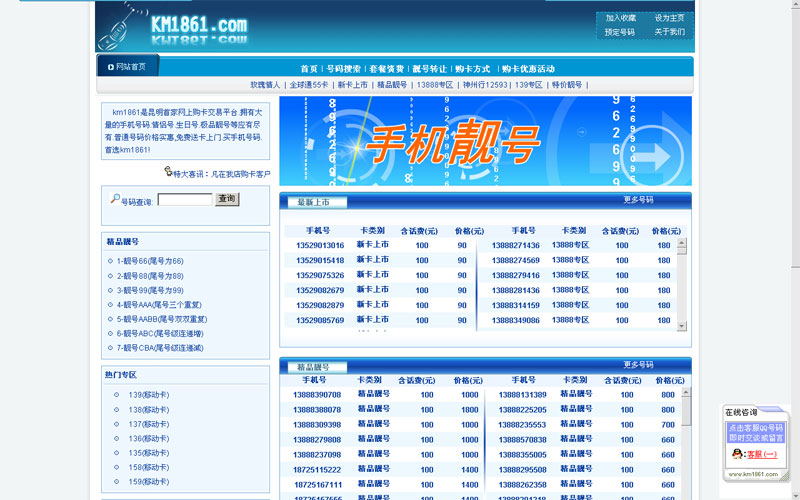The image size is (800, 500).
Task: Select the 13888专区 sub-navigation link
Action: click(x=435, y=85)
